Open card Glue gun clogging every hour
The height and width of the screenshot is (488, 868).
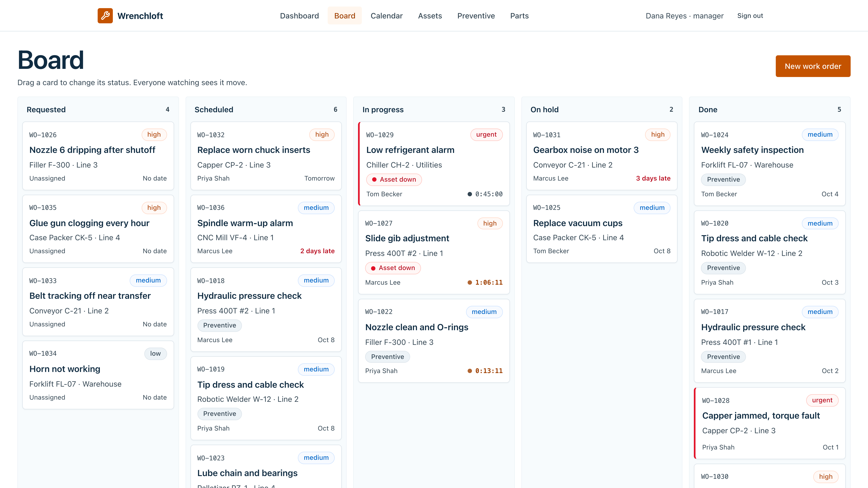pyautogui.click(x=98, y=229)
